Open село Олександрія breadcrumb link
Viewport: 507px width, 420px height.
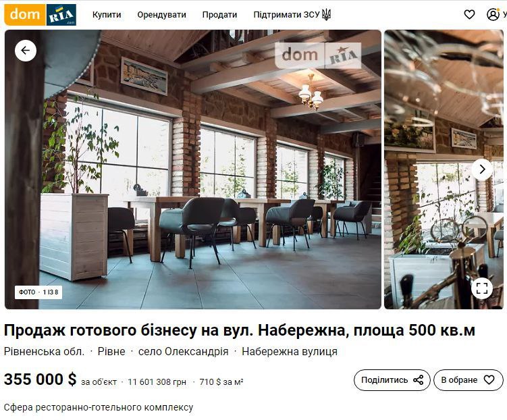184,351
